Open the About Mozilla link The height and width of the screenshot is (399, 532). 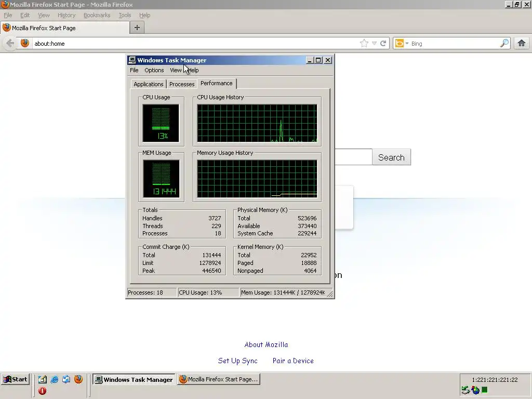(x=267, y=345)
